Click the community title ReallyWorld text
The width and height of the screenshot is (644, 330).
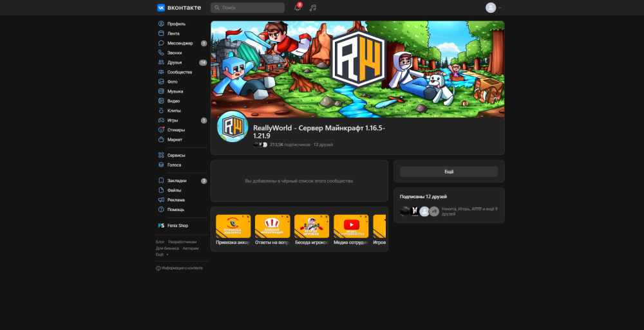319,132
